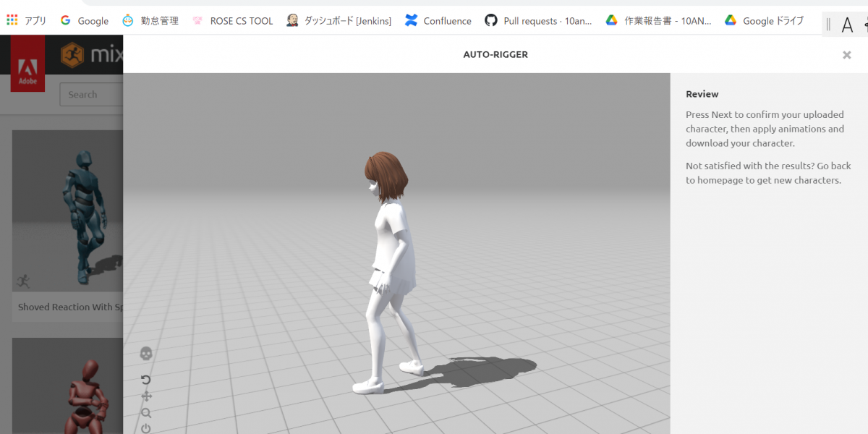Click the power icon in viewport controls
Viewport: 868px width, 434px height.
click(x=146, y=428)
